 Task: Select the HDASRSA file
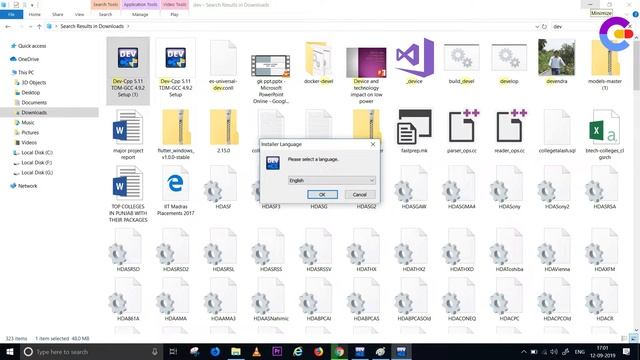(605, 188)
